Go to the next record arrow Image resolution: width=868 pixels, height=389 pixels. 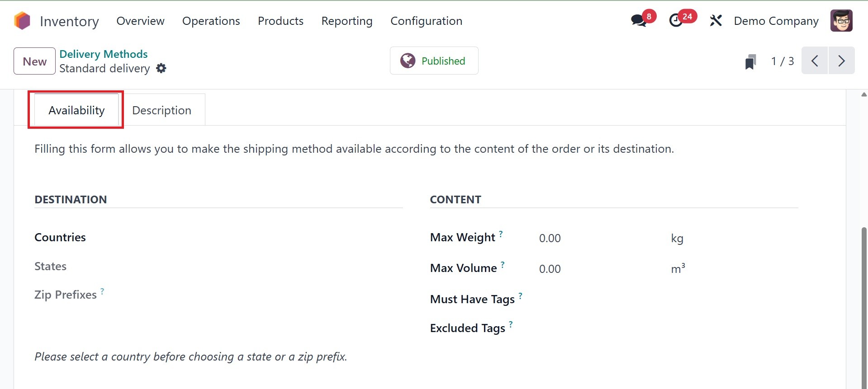841,61
